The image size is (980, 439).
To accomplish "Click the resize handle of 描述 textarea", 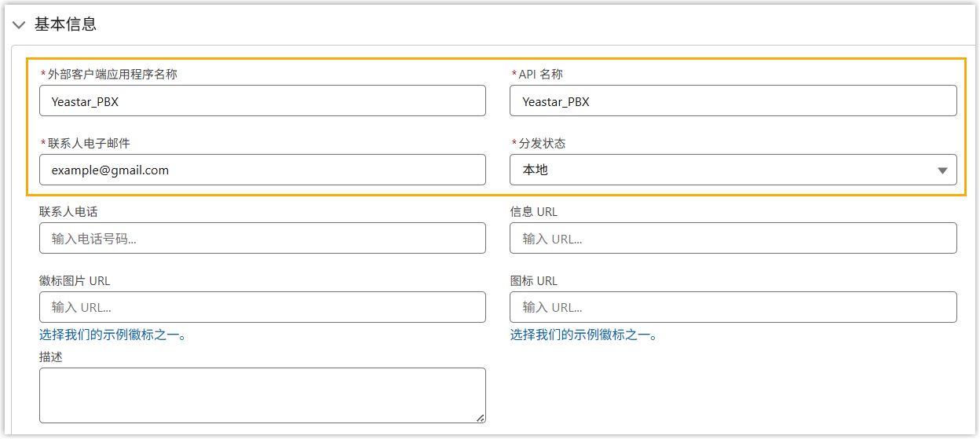I will pos(480,418).
